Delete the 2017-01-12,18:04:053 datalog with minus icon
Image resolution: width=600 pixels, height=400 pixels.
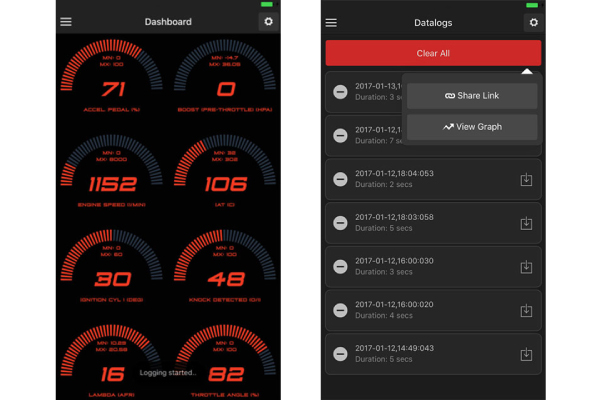tap(340, 179)
